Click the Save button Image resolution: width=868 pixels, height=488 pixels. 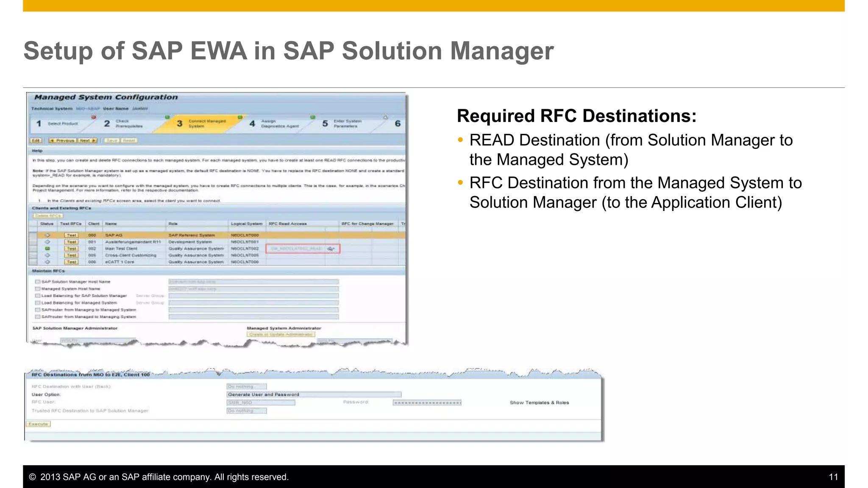pyautogui.click(x=112, y=141)
